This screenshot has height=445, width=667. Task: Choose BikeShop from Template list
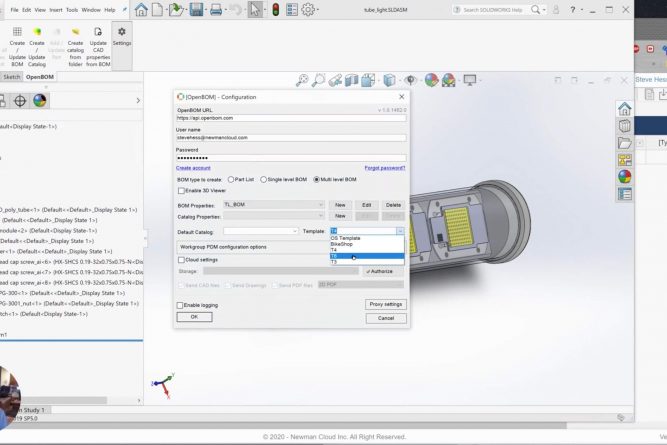click(341, 244)
